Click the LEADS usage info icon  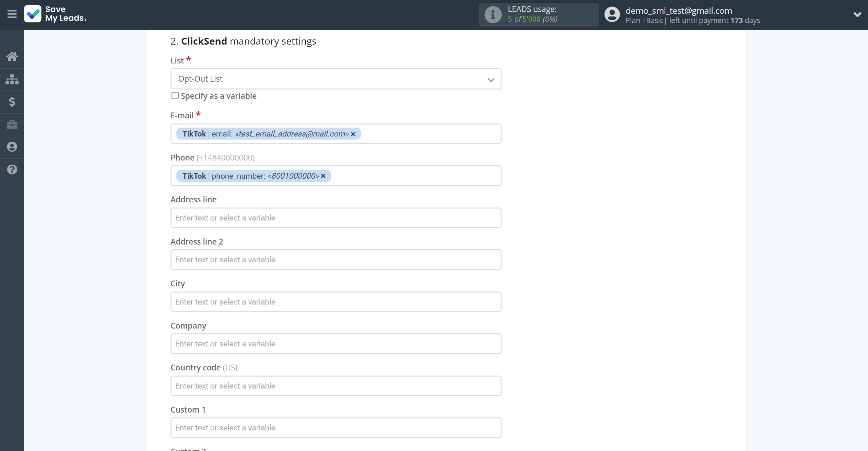(x=493, y=15)
